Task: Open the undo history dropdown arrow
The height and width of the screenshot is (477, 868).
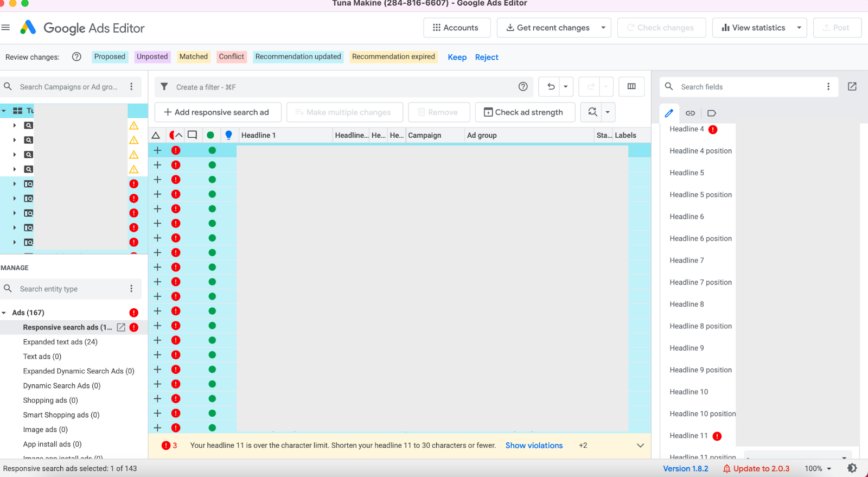Action: pos(566,87)
